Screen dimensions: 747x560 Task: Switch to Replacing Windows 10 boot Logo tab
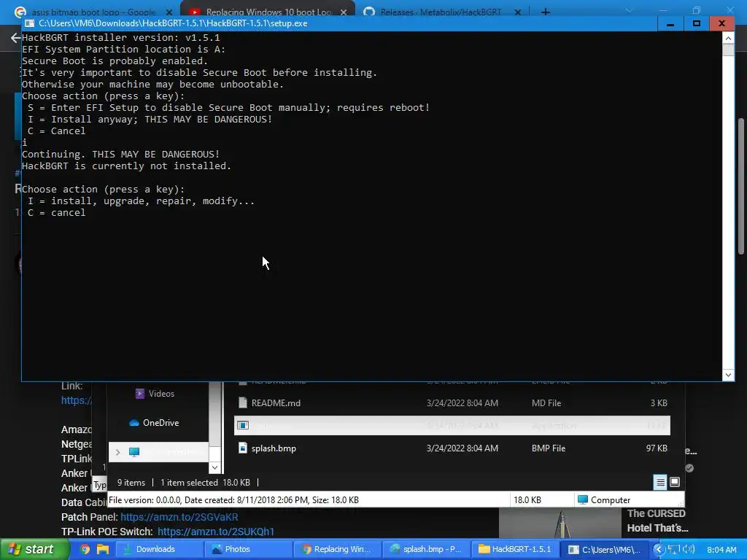tap(268, 12)
